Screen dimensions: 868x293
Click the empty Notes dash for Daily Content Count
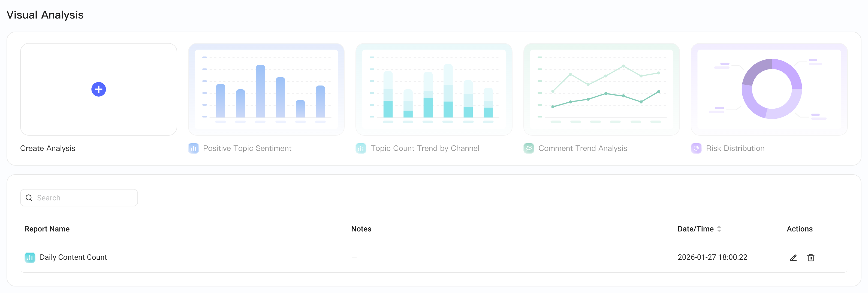pos(354,257)
